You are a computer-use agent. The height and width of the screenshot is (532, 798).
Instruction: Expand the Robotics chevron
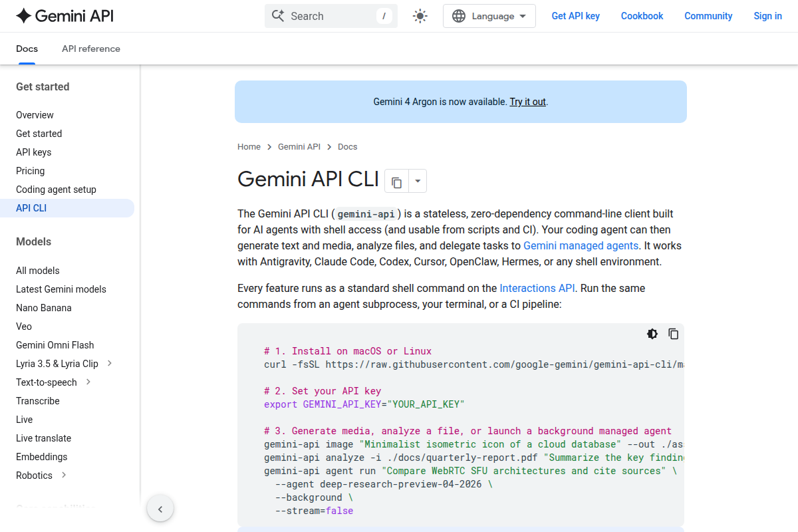click(64, 475)
